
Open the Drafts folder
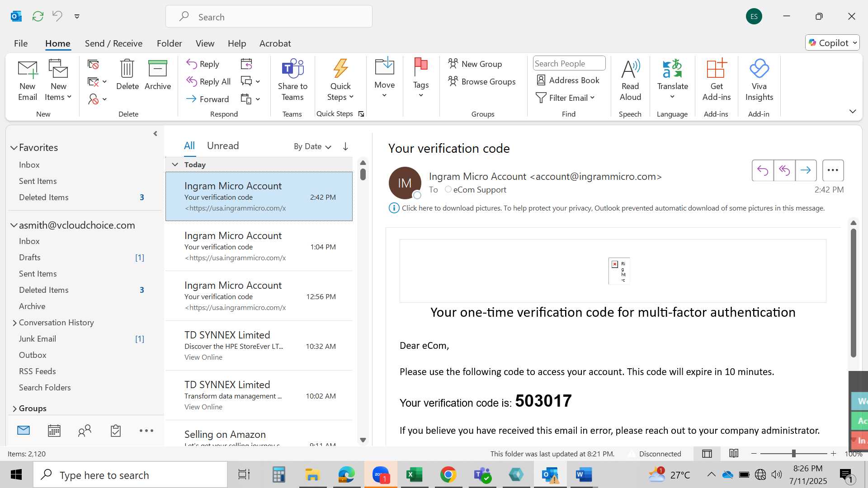30,258
